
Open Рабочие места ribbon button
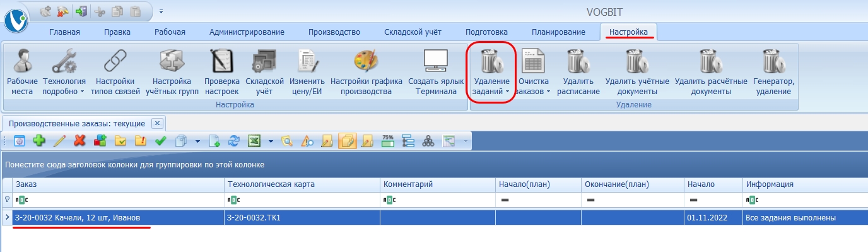22,72
